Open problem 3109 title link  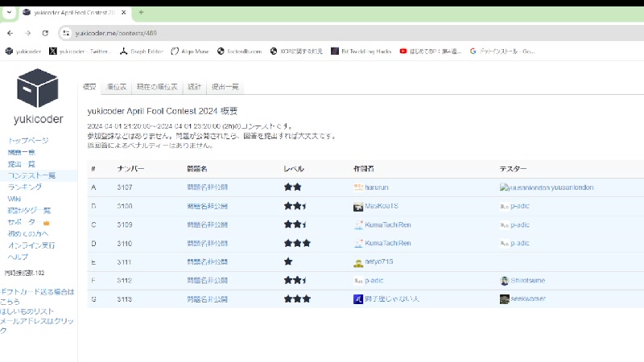[x=208, y=225]
